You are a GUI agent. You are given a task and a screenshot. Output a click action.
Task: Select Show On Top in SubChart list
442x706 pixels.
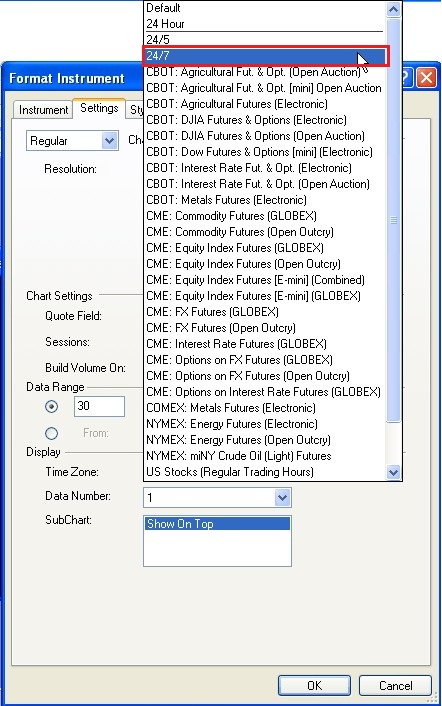(217, 524)
